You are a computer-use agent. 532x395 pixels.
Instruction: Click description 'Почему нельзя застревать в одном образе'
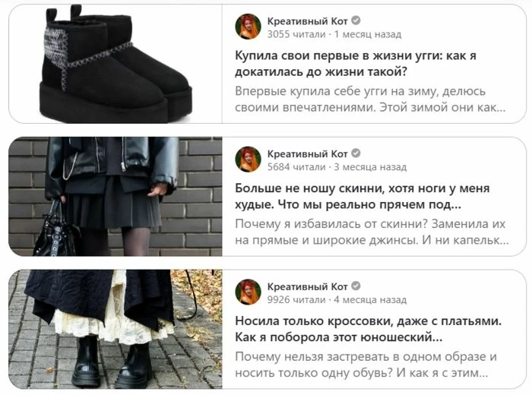coord(366,365)
